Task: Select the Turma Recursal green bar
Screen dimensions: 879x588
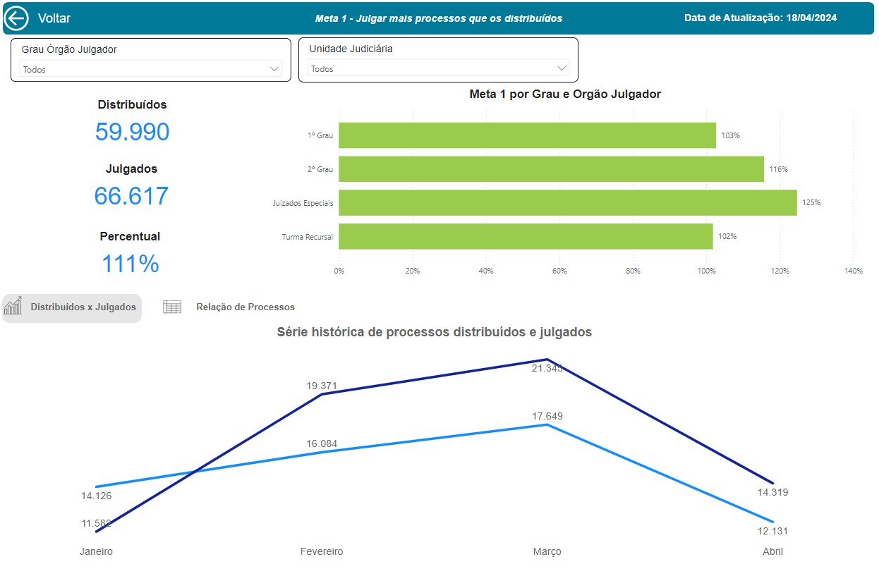Action: [525, 237]
